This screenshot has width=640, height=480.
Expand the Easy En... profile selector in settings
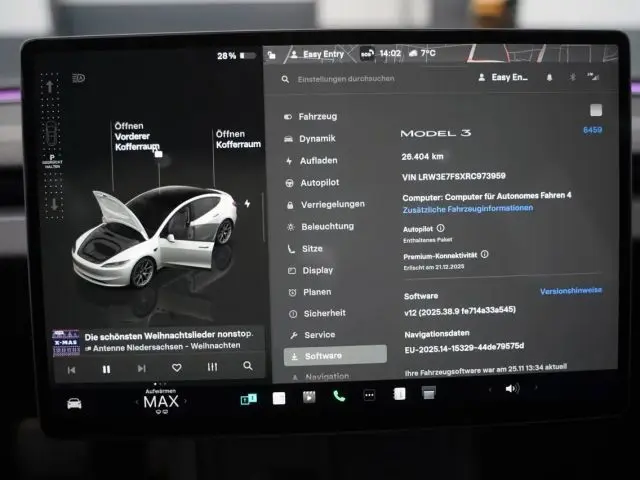(508, 77)
